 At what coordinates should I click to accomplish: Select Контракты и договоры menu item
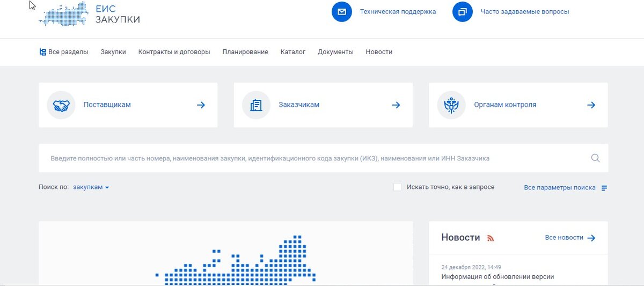[174, 52]
